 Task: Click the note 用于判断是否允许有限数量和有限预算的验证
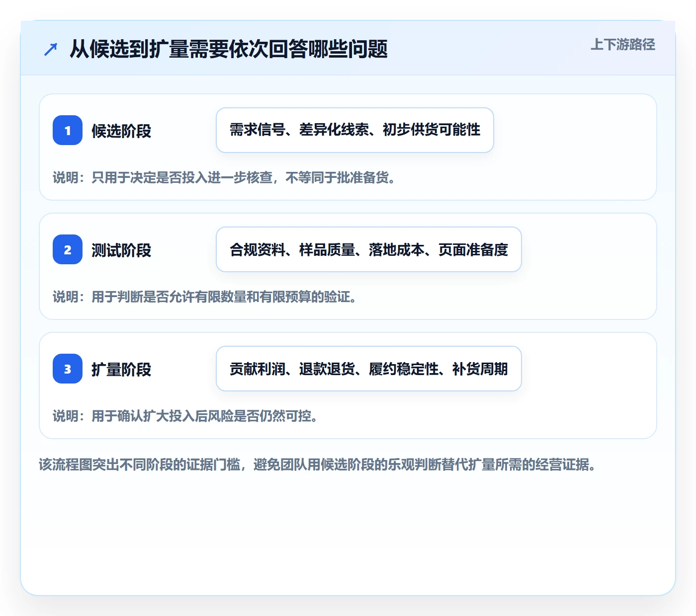[x=205, y=297]
